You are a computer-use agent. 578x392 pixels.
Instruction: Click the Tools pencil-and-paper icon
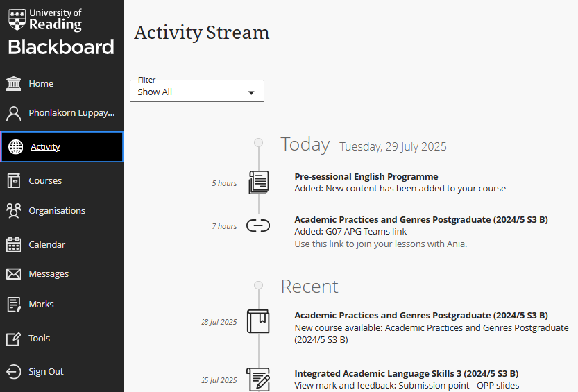click(x=14, y=339)
